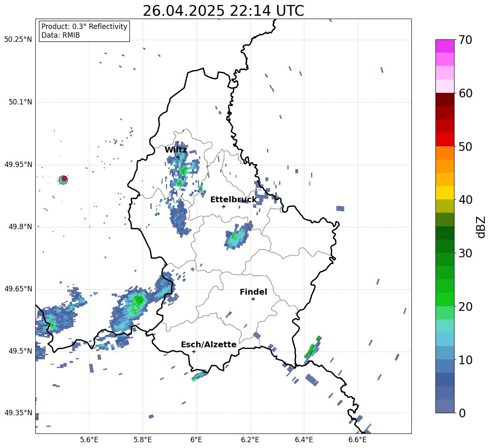
Task: Click the 50.25°N latitude label
Action: 18,40
